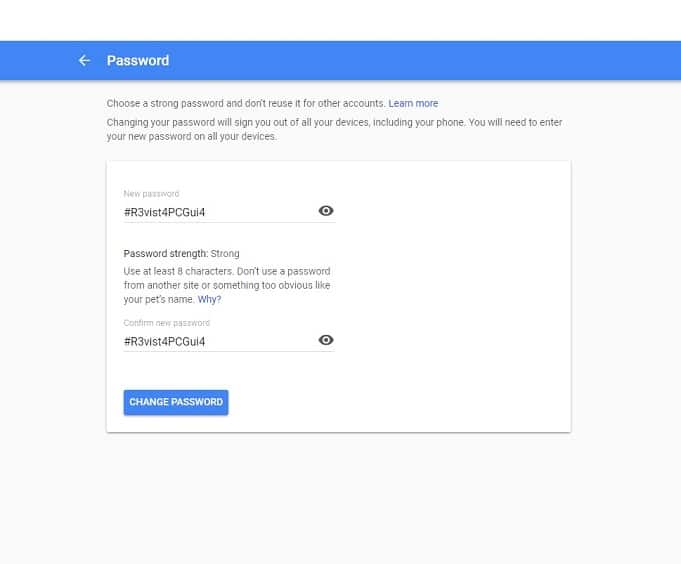This screenshot has width=681, height=564.
Task: Click the Changing your password warning paragraph
Action: [x=334, y=129]
